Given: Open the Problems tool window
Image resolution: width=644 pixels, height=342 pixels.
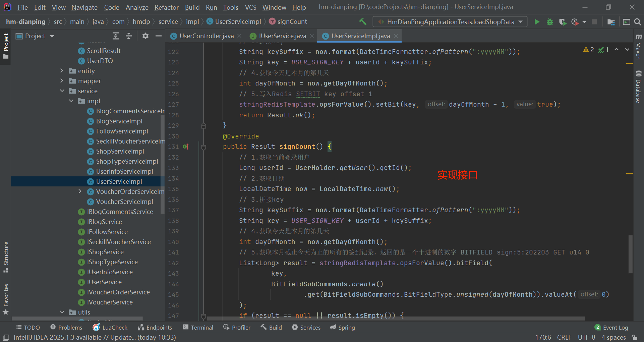Looking at the screenshot, I should 66,327.
